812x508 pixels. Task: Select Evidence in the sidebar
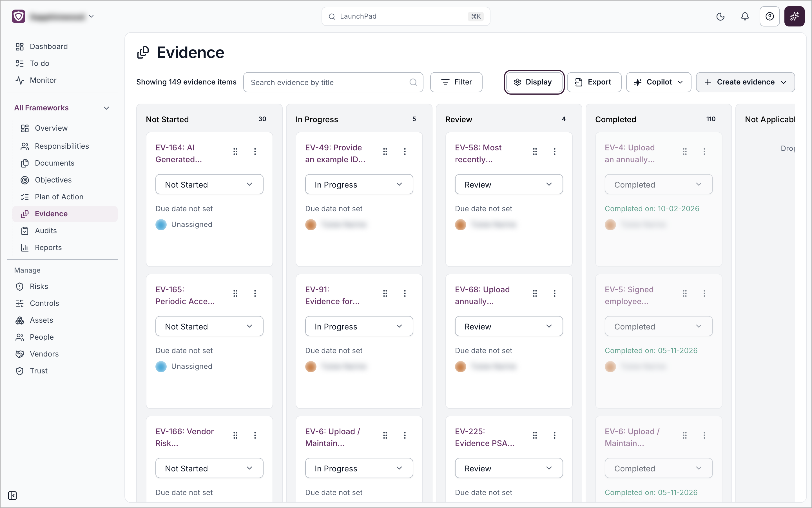[65, 214]
